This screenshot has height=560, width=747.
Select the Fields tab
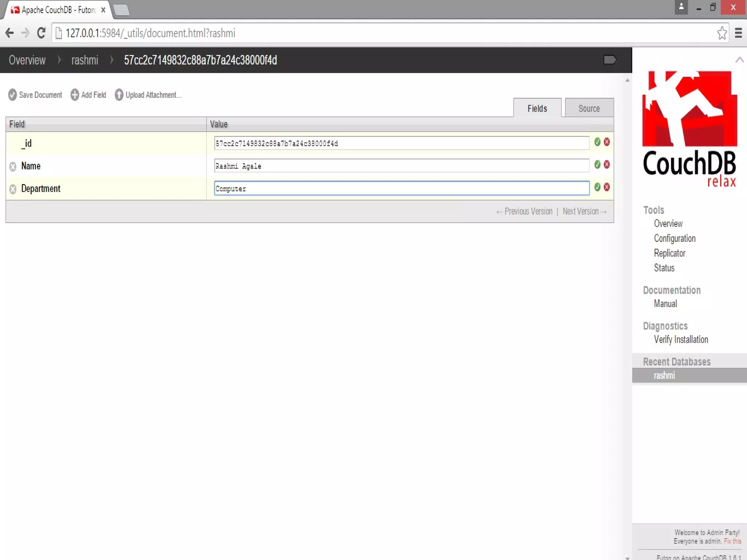click(537, 108)
